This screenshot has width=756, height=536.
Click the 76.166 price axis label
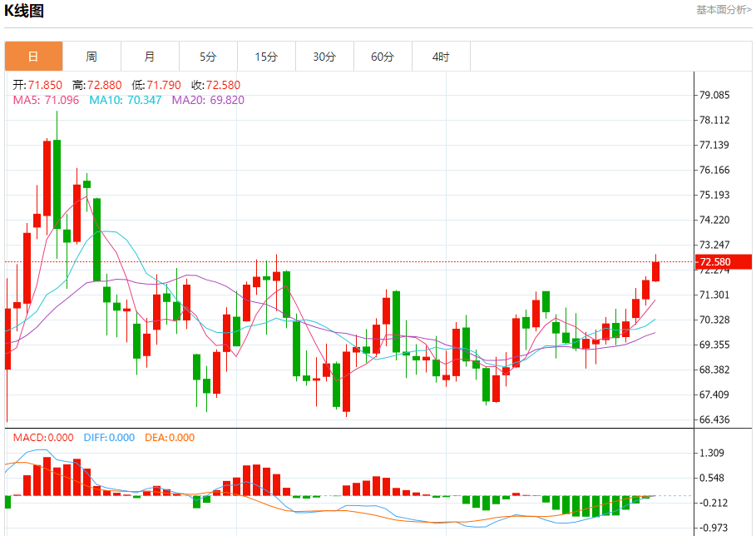[714, 170]
